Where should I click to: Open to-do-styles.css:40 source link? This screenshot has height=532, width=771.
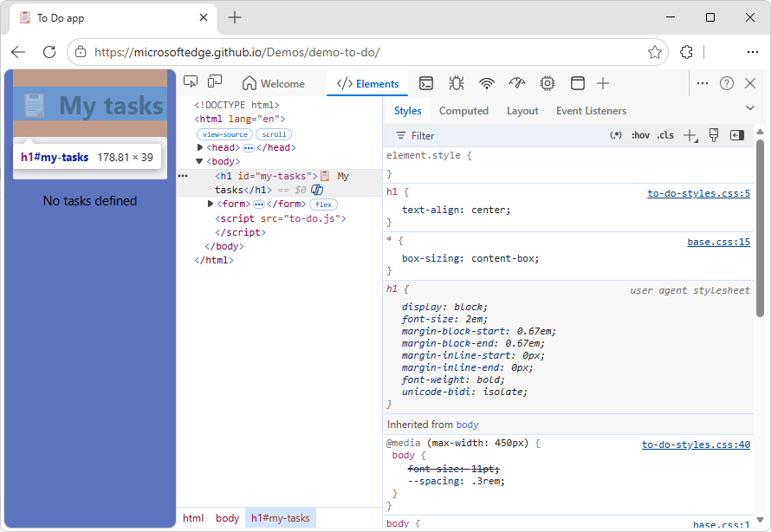coord(696,444)
